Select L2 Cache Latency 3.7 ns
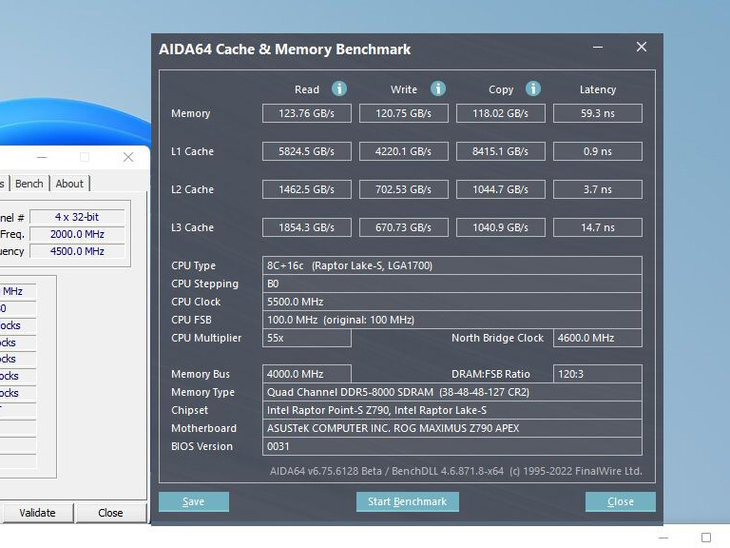This screenshot has width=730, height=548. [x=598, y=189]
